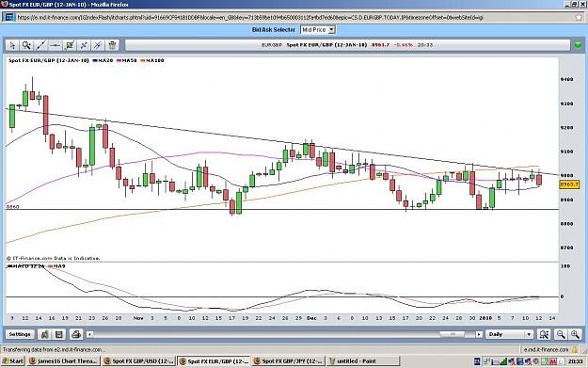Image resolution: width=588 pixels, height=368 pixels.
Task: Open the chart indicator tool with green check
Action: click(69, 45)
